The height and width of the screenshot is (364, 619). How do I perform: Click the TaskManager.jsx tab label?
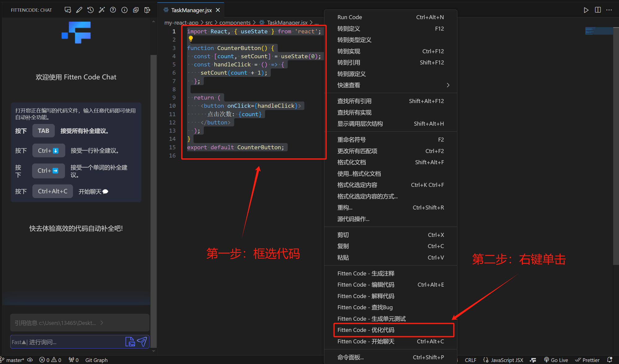point(191,10)
